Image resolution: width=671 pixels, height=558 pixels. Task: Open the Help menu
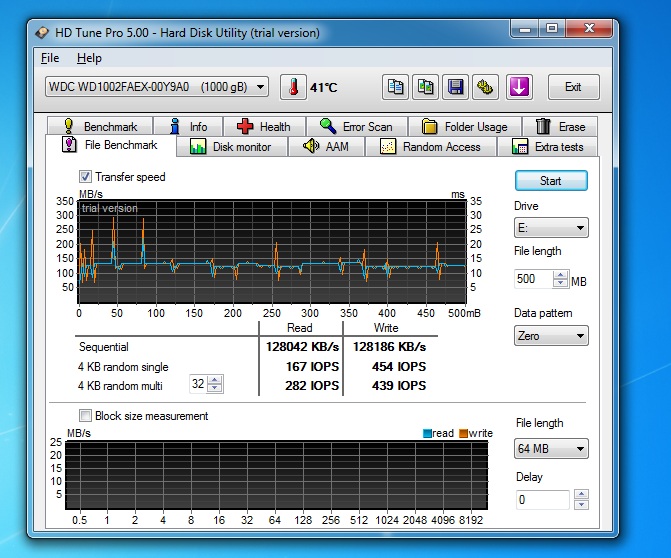tap(89, 58)
